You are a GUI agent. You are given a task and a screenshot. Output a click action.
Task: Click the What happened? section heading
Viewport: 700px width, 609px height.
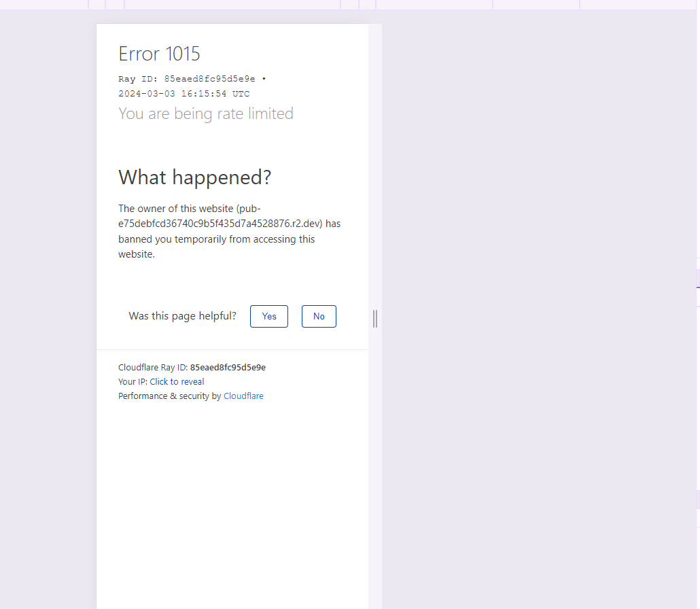click(195, 177)
